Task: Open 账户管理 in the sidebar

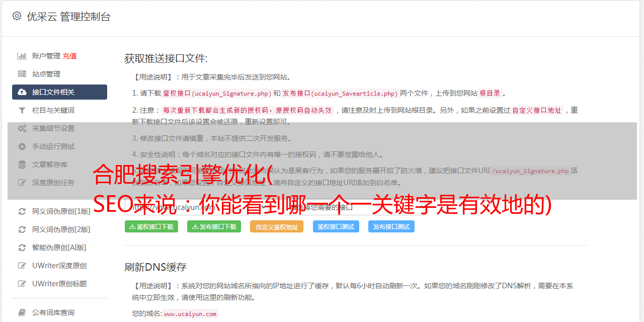Action: pyautogui.click(x=46, y=56)
